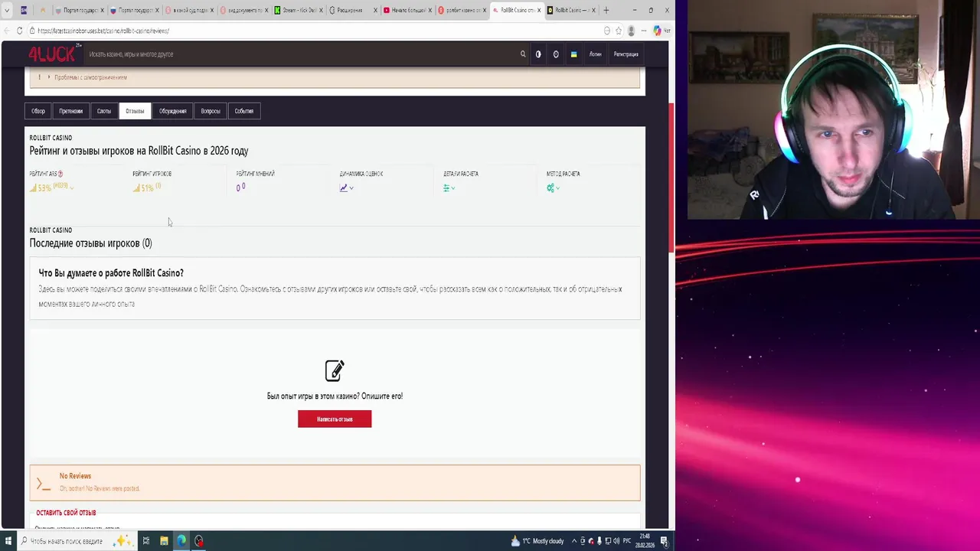Screen dimensions: 980x551
Task: Reload the page with refresh icon
Action: click(19, 31)
